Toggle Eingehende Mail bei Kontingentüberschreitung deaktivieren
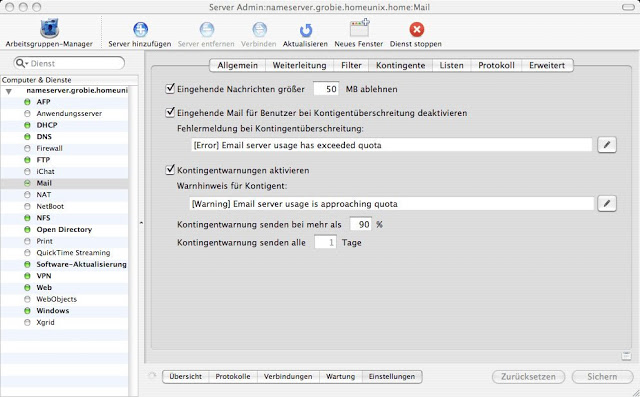640x397 pixels. coord(170,112)
